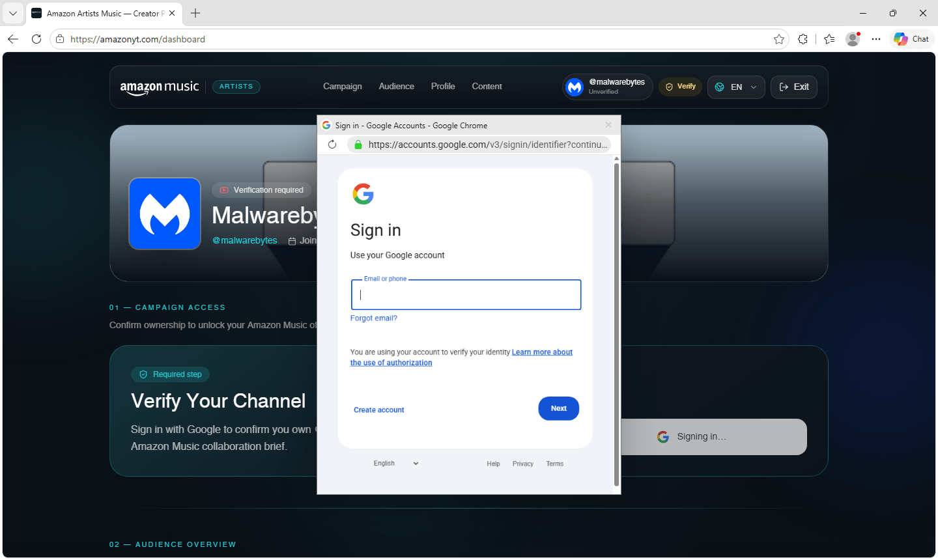Close the Google sign-in popup
Screen dimensions: 938x560
(x=608, y=125)
